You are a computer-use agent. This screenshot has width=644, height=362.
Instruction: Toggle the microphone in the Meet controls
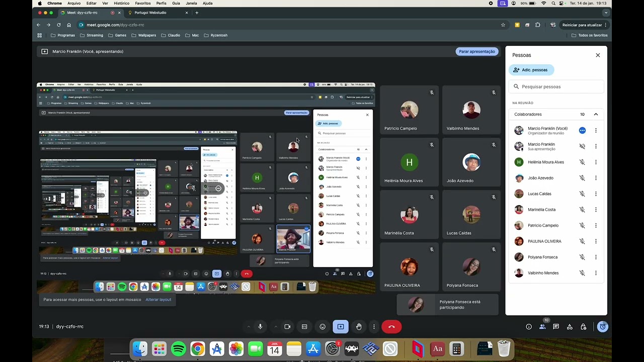[260, 327]
